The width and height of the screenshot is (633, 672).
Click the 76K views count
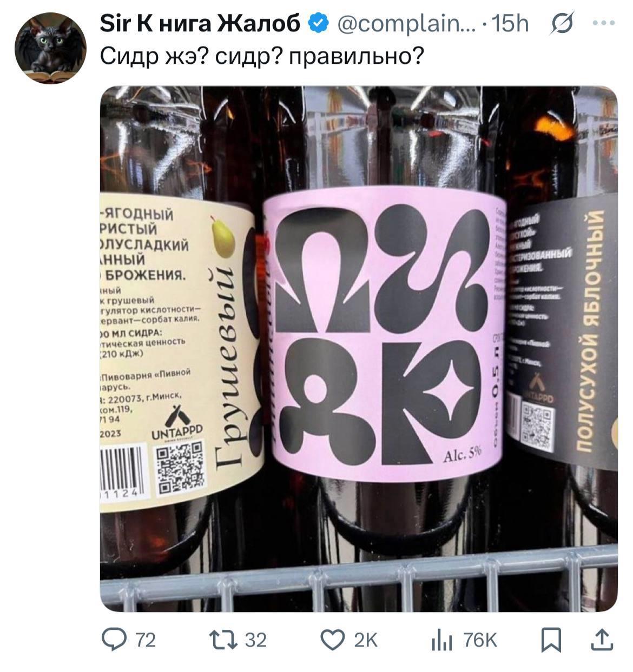479,640
